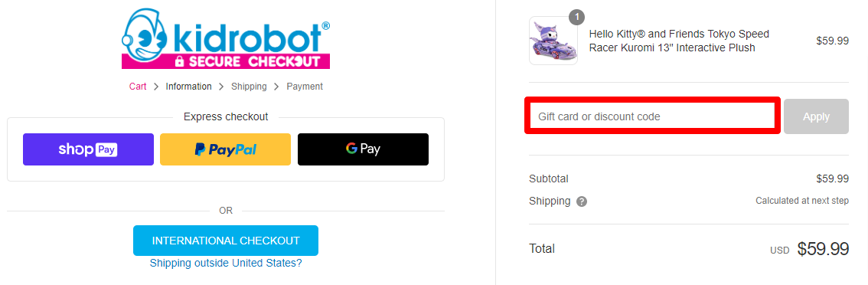This screenshot has height=285, width=868.
Task: Click the Kuromi plush product thumbnail
Action: tap(553, 41)
